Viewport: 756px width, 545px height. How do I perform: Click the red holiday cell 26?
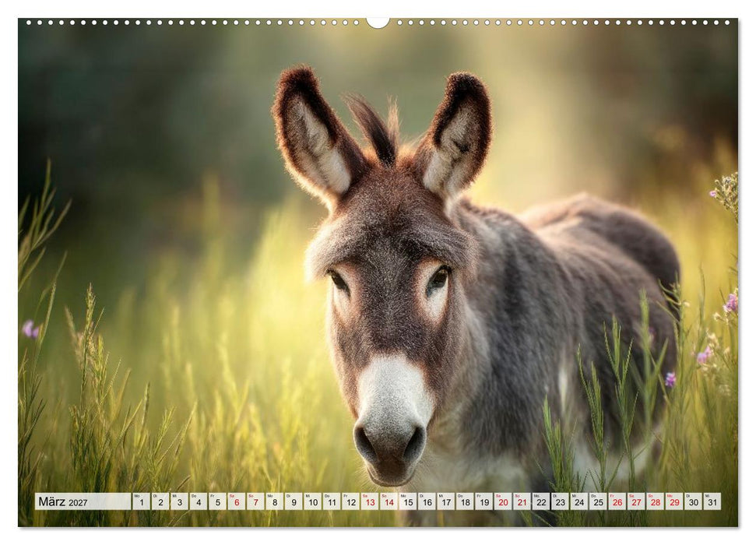617,501
